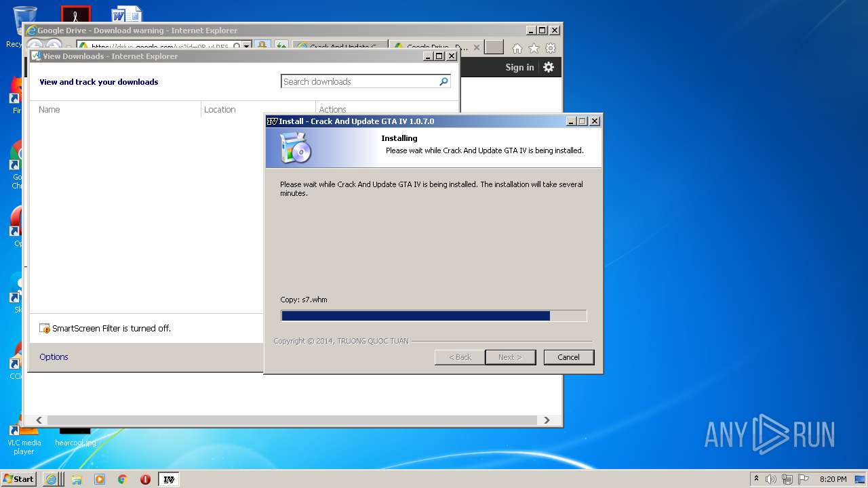Show hidden system tray icons
Screen dimensions: 868x488
click(756, 479)
